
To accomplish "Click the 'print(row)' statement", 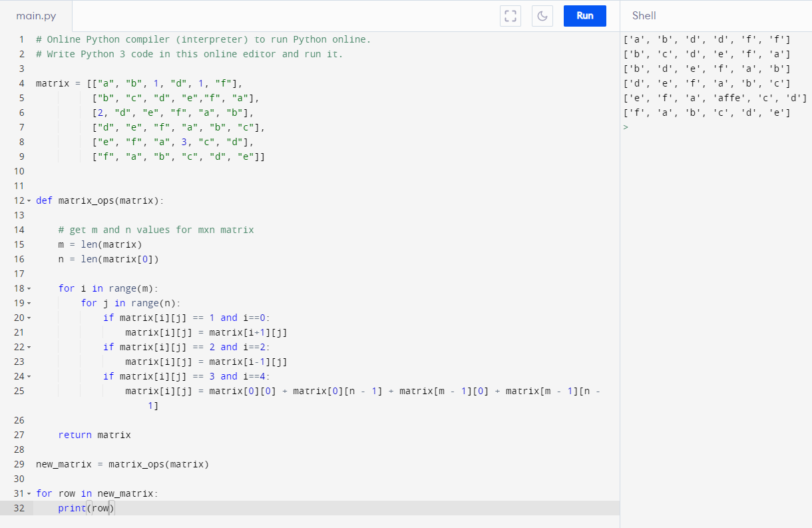I will point(86,508).
